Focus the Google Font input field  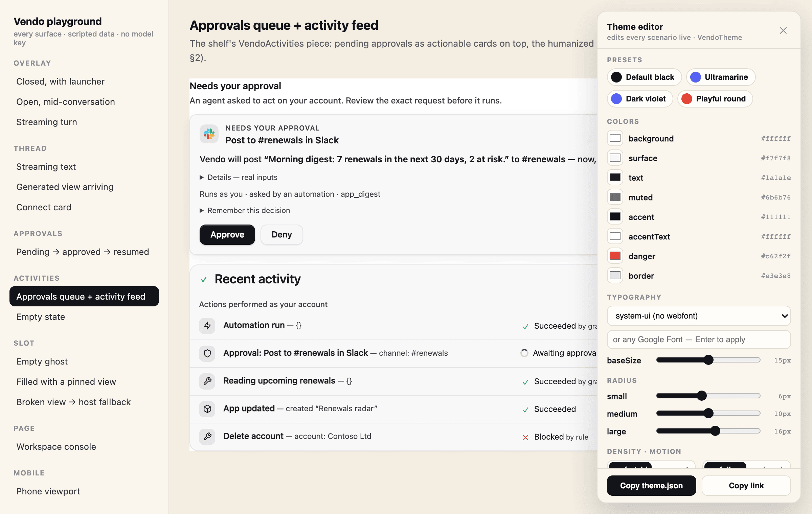click(x=699, y=340)
